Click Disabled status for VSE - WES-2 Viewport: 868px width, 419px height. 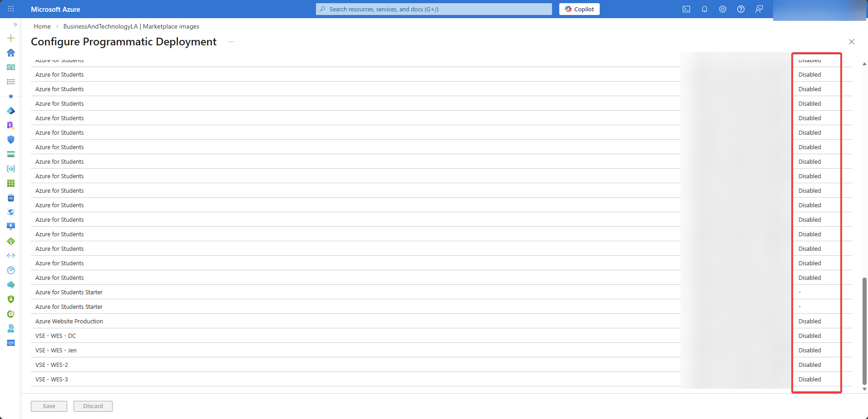pos(810,365)
